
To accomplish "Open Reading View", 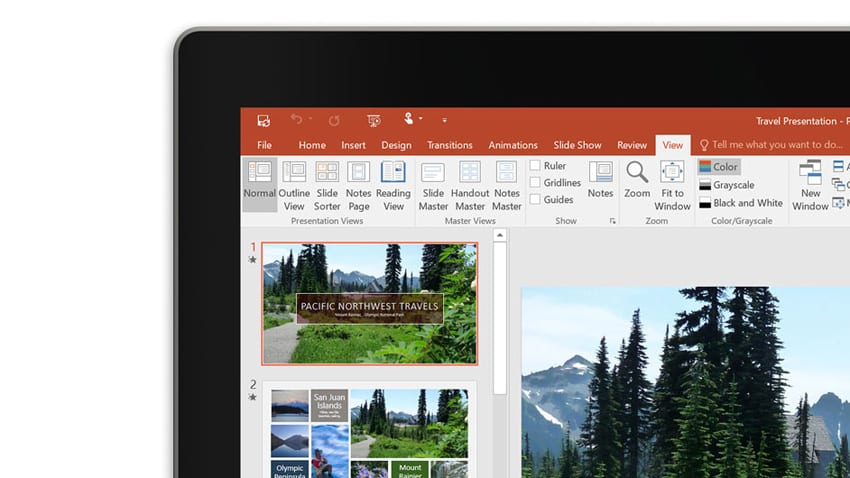I will point(393,185).
